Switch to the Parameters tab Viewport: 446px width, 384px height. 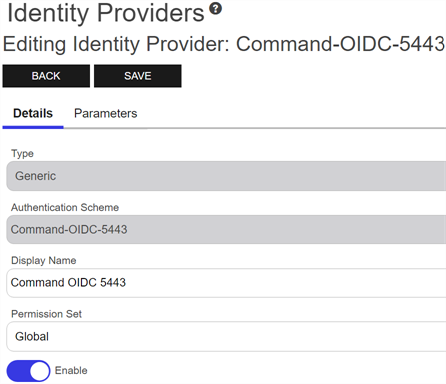105,113
